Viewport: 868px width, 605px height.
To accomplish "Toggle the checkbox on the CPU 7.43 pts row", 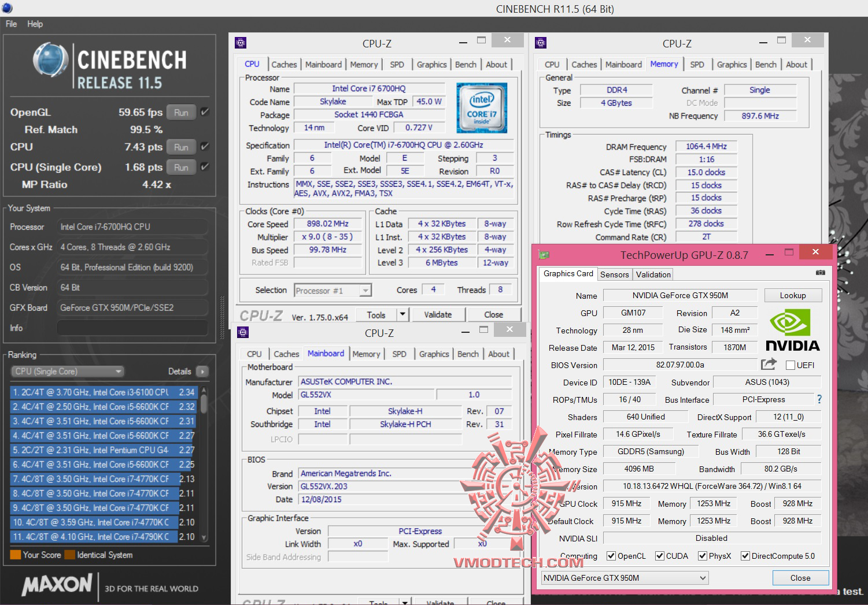I will click(205, 147).
